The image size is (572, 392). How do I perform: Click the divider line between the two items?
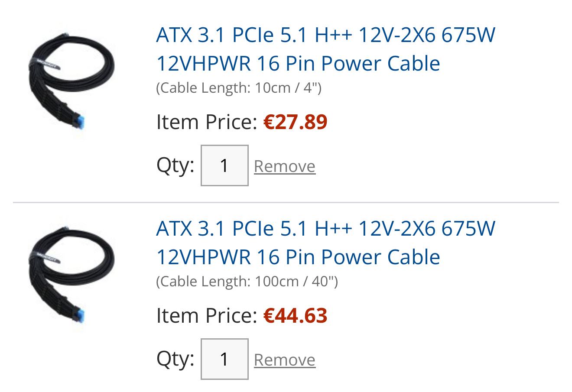point(286,202)
